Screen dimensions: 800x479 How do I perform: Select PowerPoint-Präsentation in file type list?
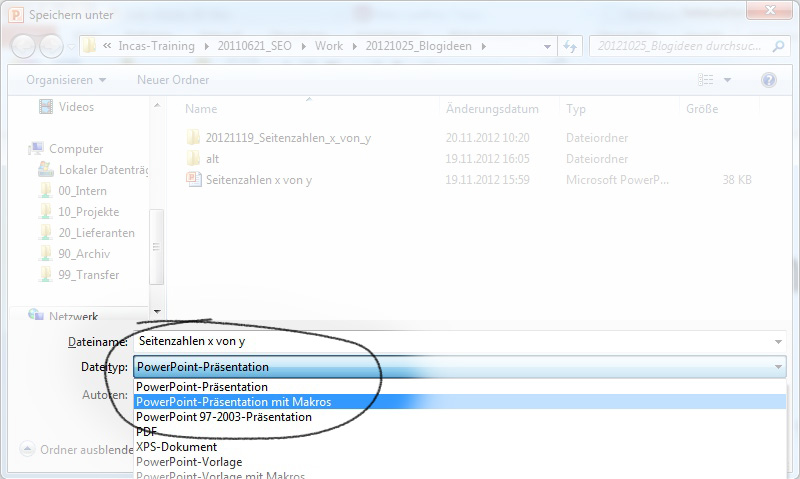[460, 387]
